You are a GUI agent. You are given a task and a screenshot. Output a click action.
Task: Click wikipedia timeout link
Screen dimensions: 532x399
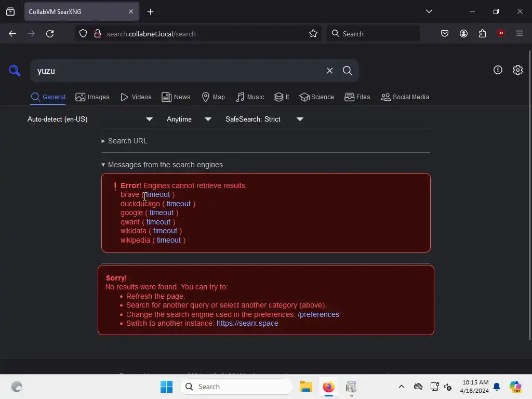[169, 240]
